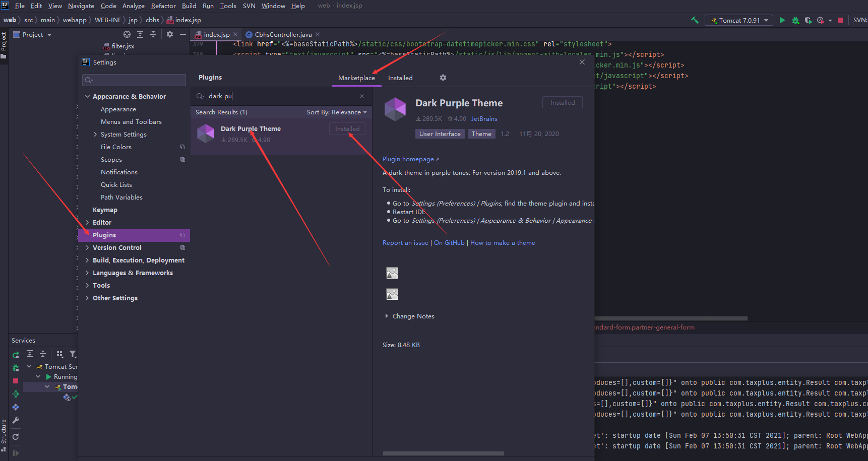Open the Analyze menu
This screenshot has width=868, height=461.
click(x=133, y=6)
